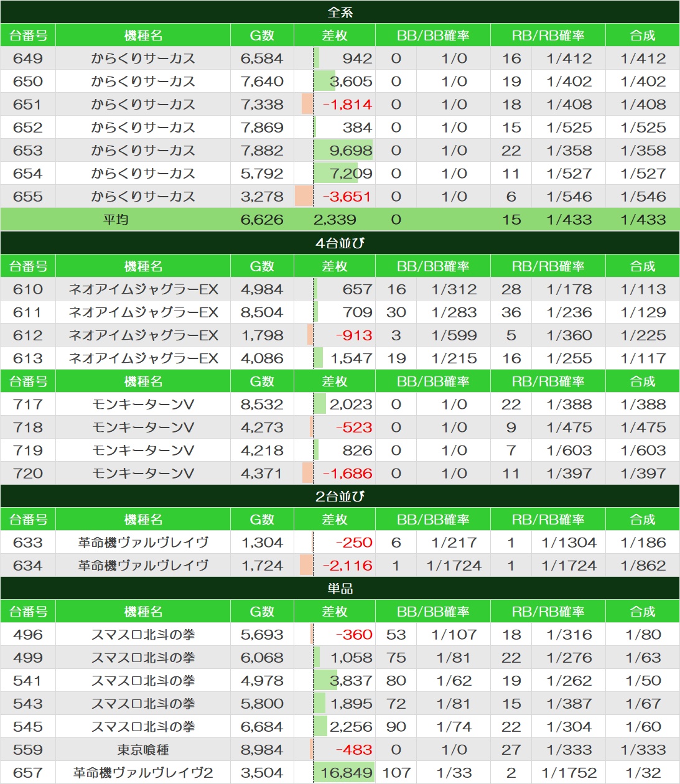
Task: Click average game count 6,626
Action: pos(262,220)
